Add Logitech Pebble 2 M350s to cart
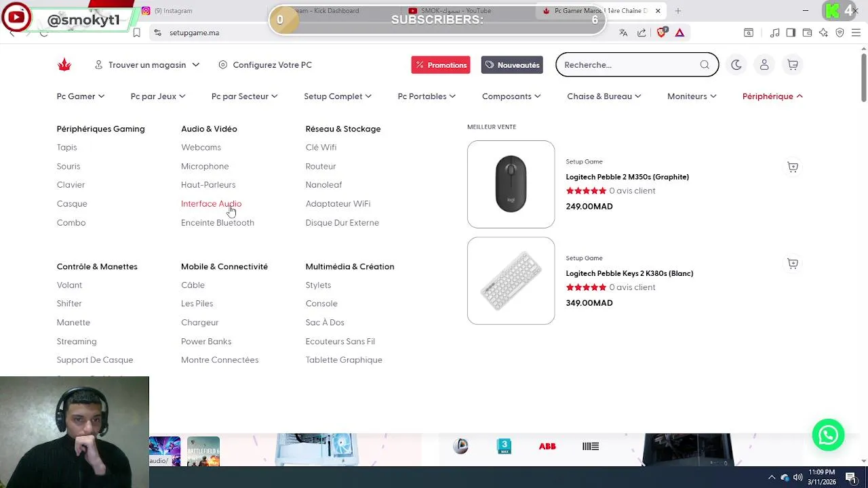Screen dimensions: 868x488 (793, 167)
